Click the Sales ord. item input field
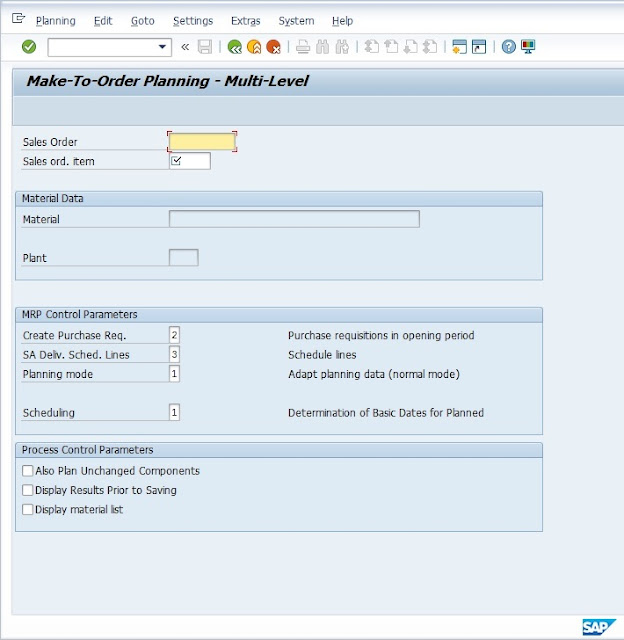 point(190,161)
